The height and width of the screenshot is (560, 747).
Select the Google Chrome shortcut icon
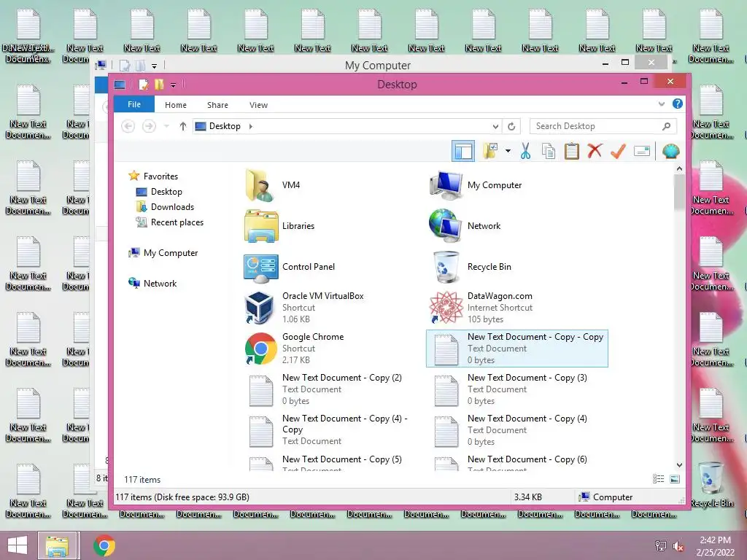click(x=260, y=349)
